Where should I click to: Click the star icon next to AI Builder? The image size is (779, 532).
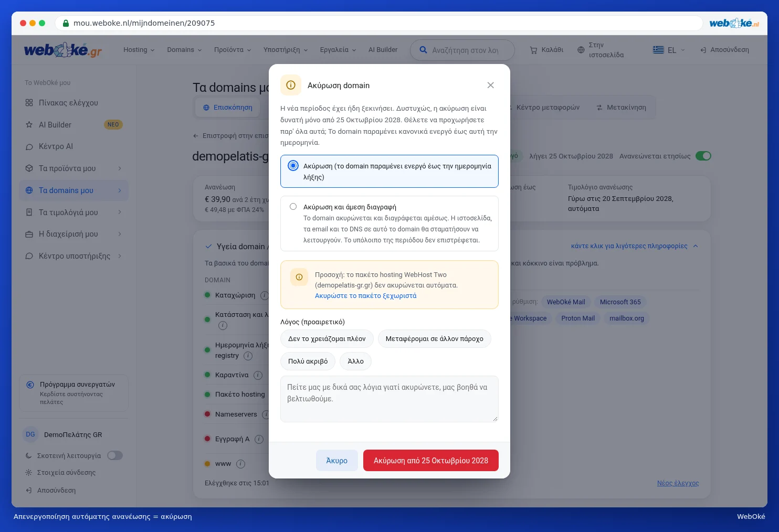[29, 125]
